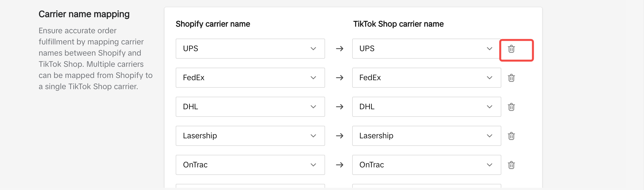Click the trash icon next to FedEx

[x=511, y=78]
